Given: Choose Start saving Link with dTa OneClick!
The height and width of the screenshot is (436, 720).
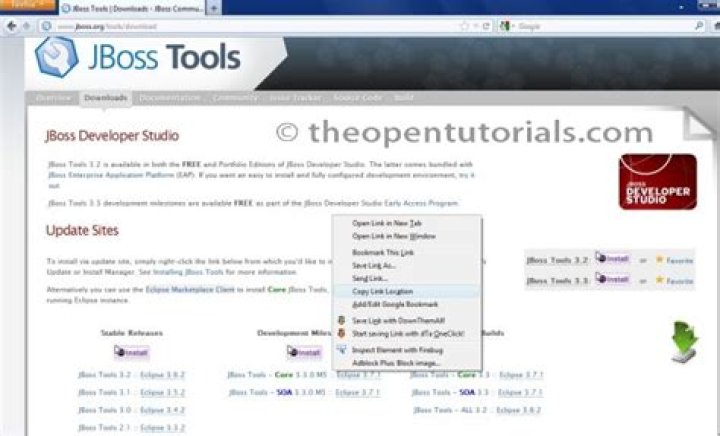Looking at the screenshot, I should pyautogui.click(x=408, y=334).
